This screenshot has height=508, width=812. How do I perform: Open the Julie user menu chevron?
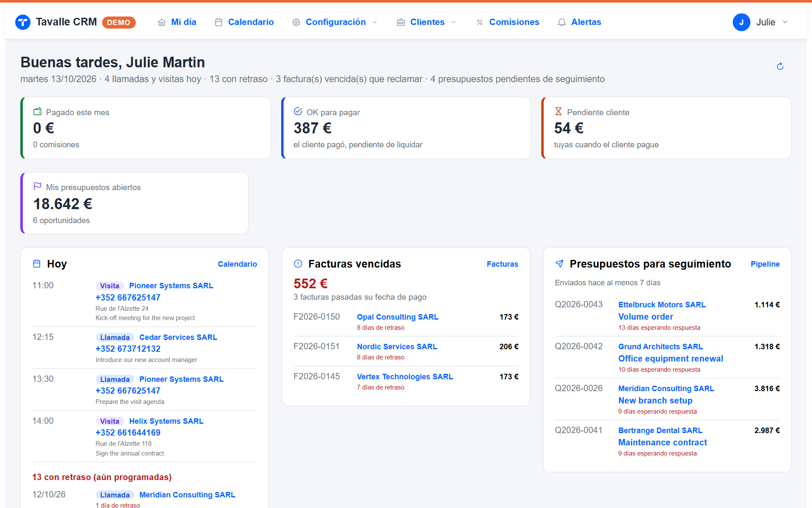click(x=785, y=22)
